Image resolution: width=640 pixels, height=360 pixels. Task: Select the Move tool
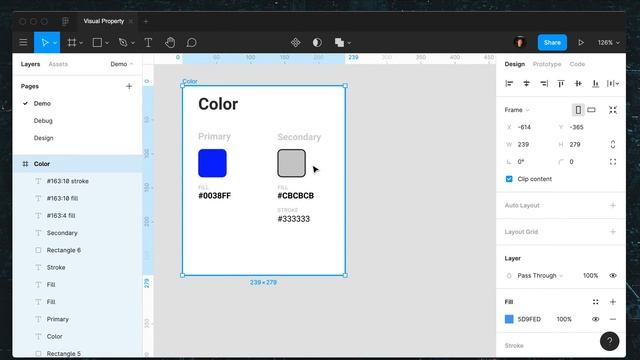44,42
